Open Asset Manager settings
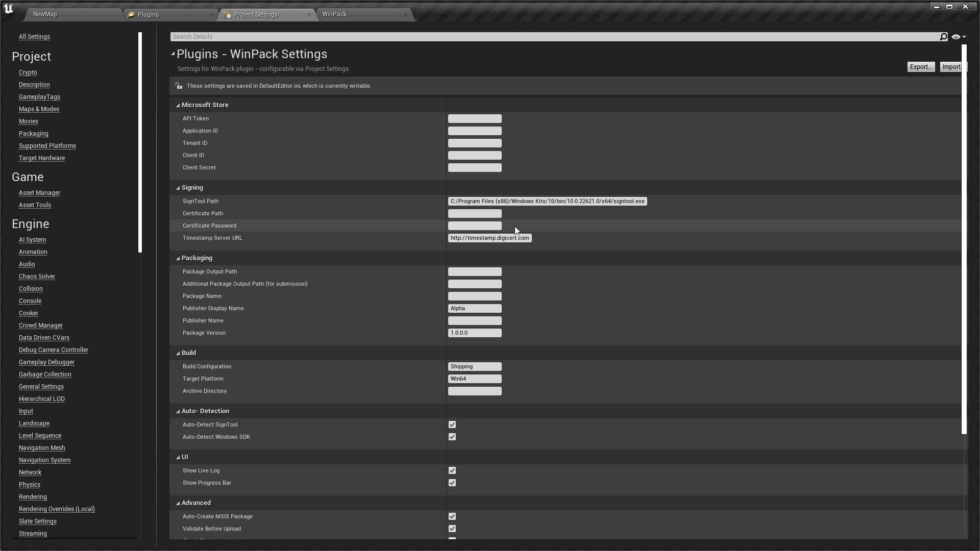Viewport: 980px width, 551px height. tap(39, 193)
